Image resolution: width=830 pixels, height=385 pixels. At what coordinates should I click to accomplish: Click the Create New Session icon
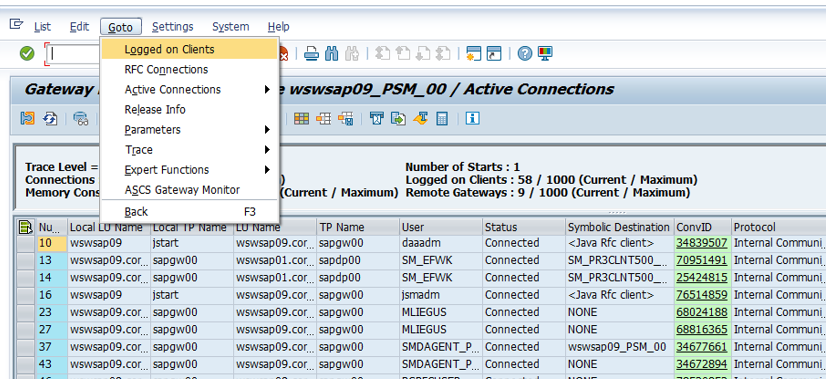(x=473, y=53)
